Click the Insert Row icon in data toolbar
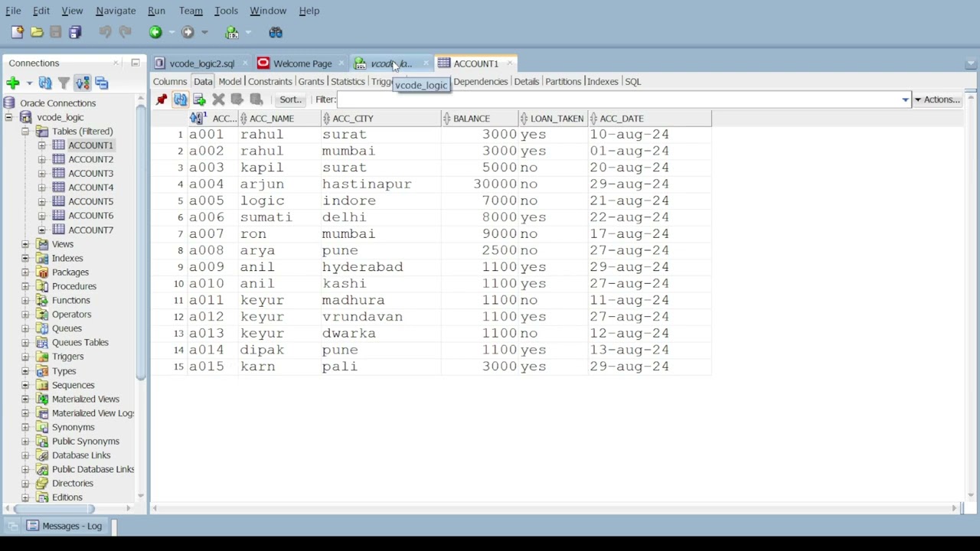 pos(199,99)
